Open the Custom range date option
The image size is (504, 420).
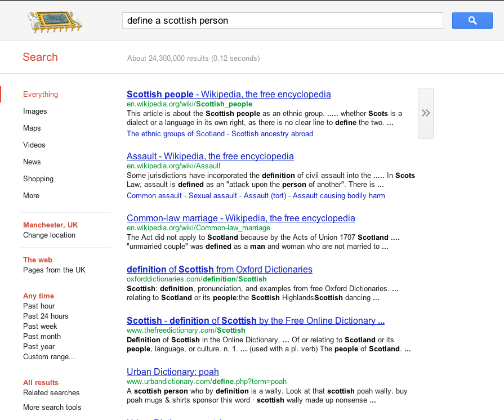coord(49,357)
